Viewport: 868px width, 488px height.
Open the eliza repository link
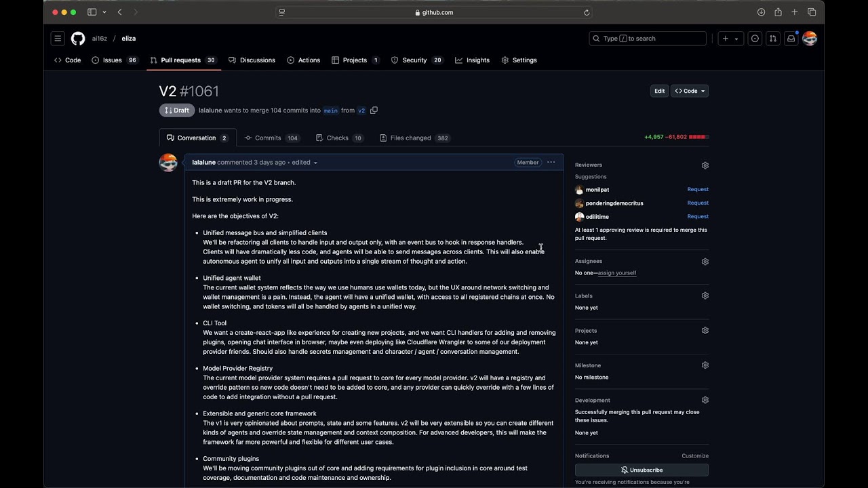[129, 39]
